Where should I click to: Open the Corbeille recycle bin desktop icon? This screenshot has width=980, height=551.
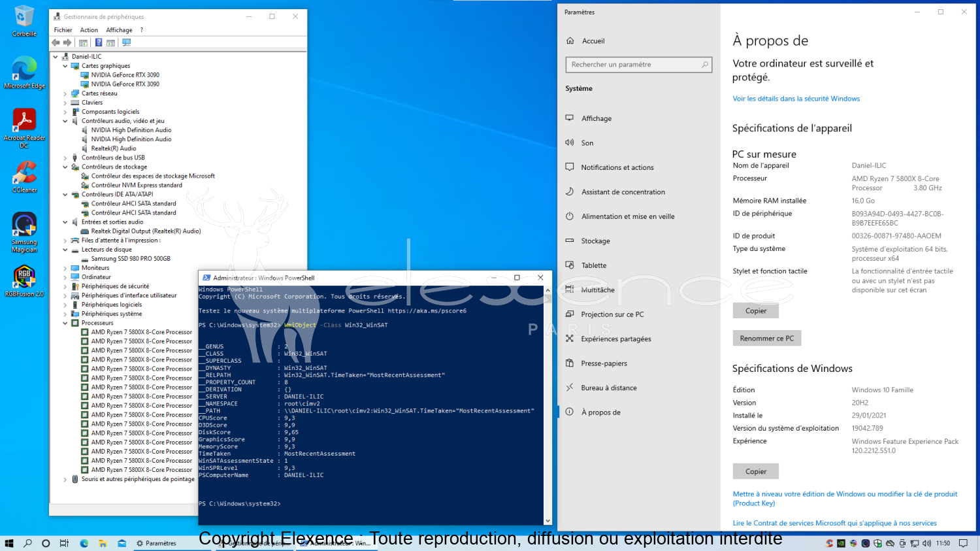[x=24, y=20]
